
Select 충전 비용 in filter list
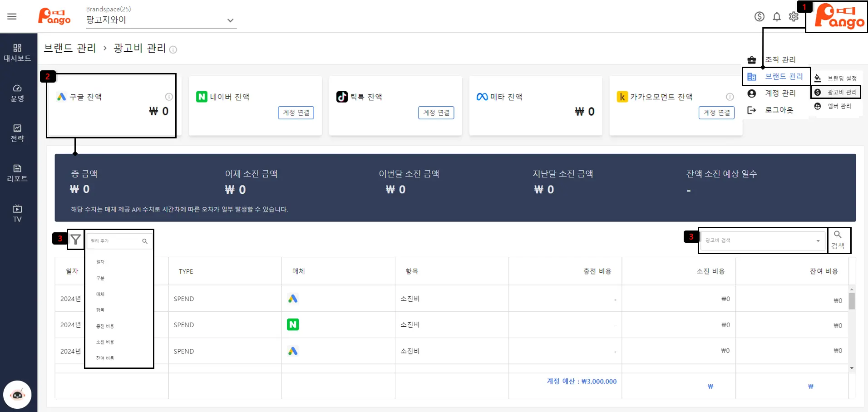105,326
